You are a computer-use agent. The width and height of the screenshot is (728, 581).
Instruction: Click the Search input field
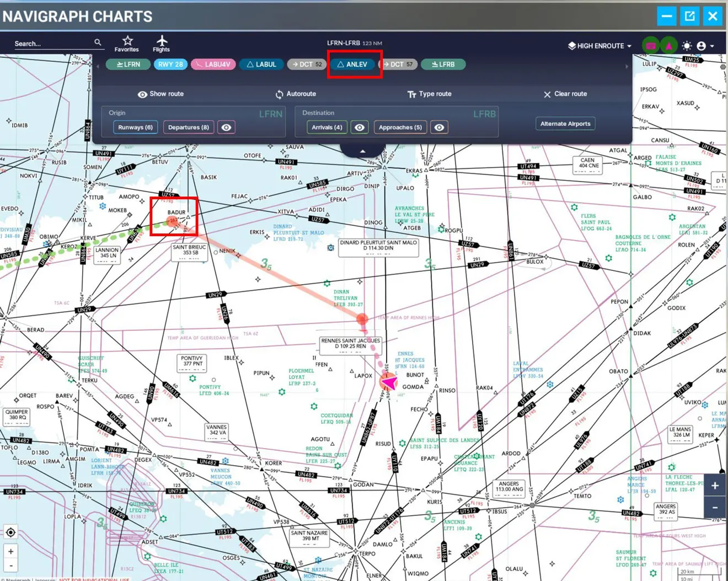tap(52, 43)
